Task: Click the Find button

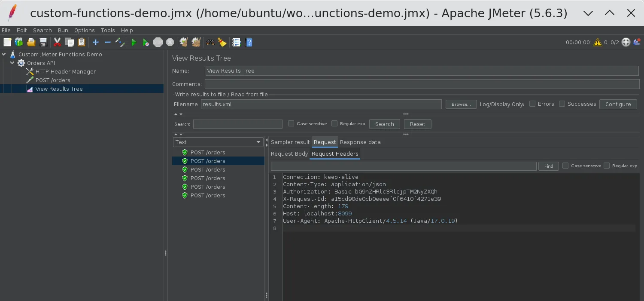Action: tap(549, 166)
